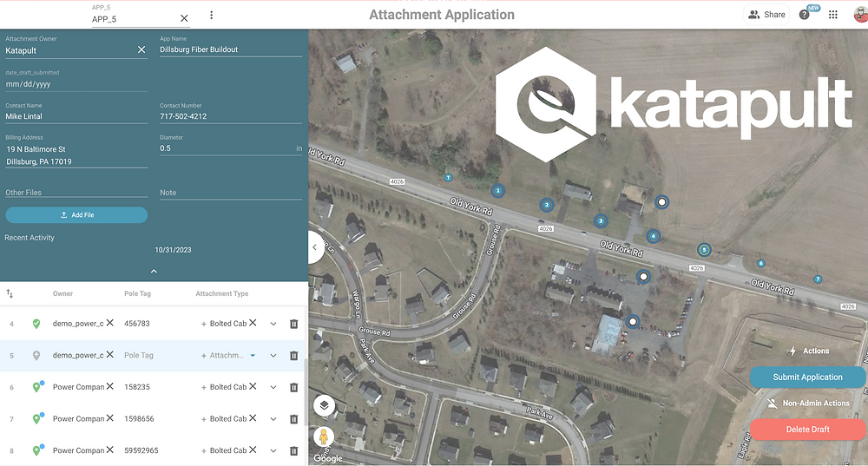Viewport: 868px width, 466px height.
Task: Select map pole marker 4
Action: point(654,236)
